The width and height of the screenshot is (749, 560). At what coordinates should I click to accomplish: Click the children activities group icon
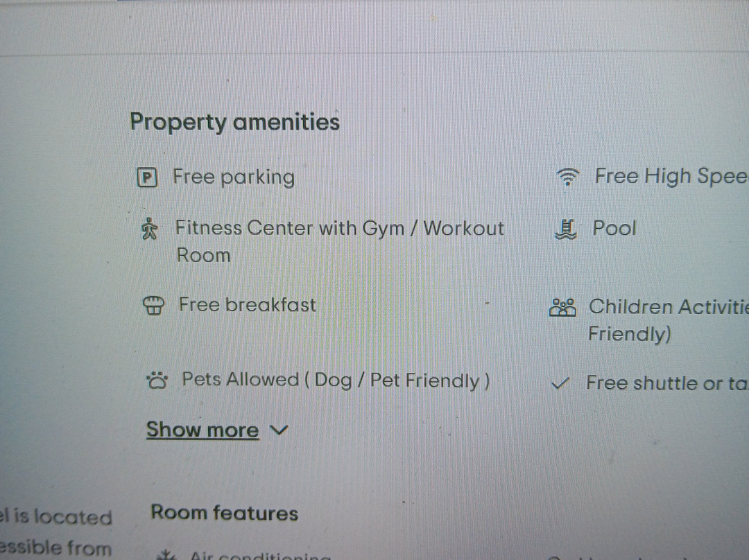[562, 307]
